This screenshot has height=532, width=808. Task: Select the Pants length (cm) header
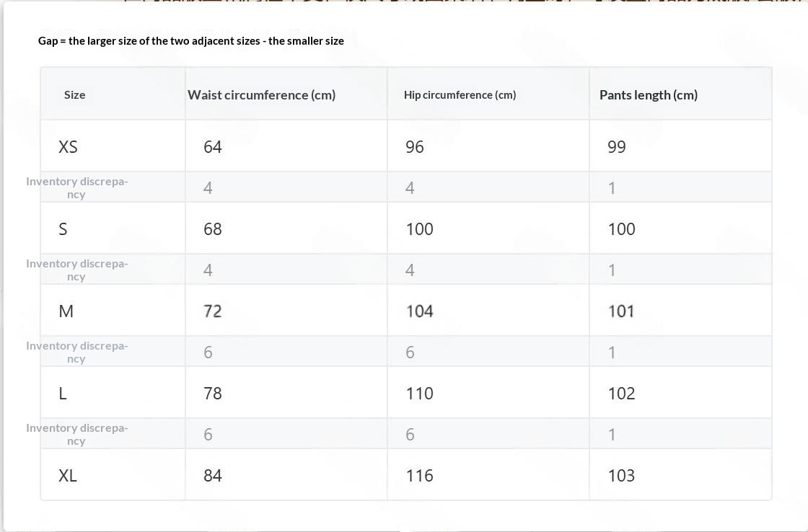click(649, 94)
